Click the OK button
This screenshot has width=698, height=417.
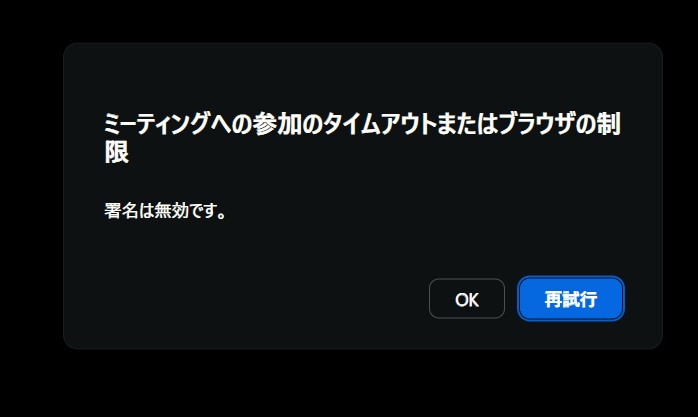(467, 299)
